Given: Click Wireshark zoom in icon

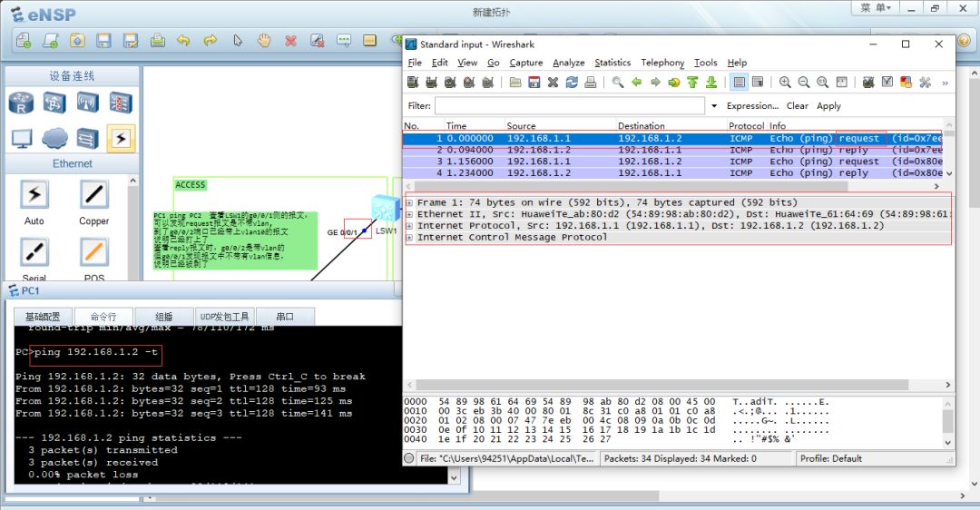Looking at the screenshot, I should [x=785, y=82].
